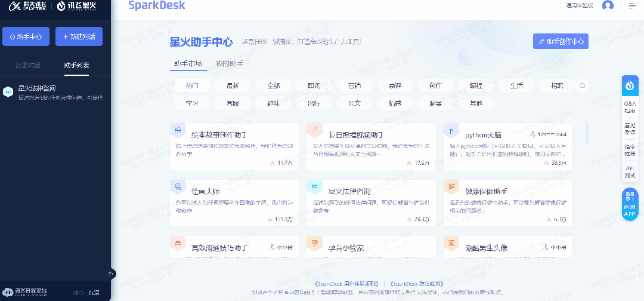This screenshot has height=301, width=644.
Task: Open the 讯飞开放平台 logo link
Action: tap(24, 293)
